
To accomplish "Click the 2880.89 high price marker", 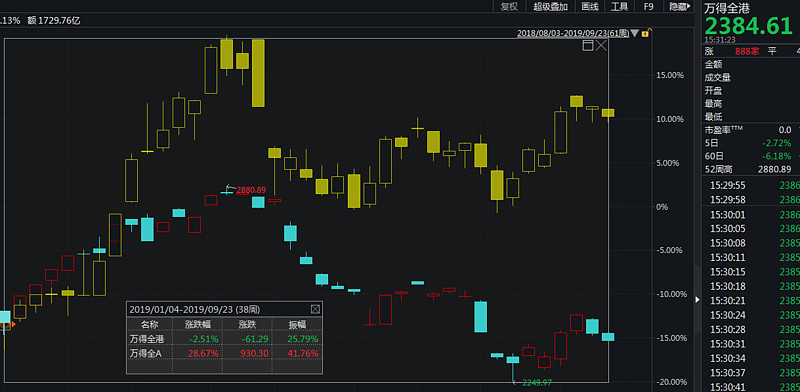I will click(251, 190).
